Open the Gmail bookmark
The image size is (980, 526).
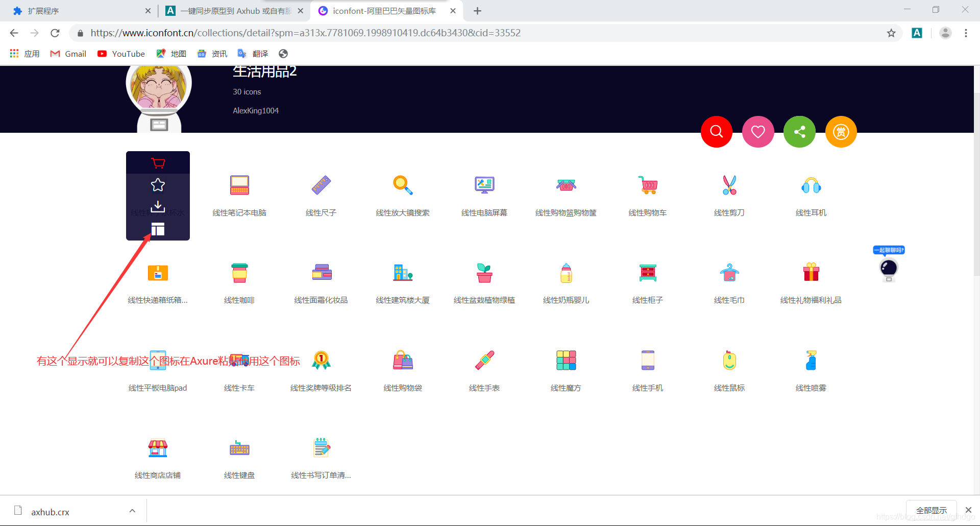pyautogui.click(x=68, y=54)
